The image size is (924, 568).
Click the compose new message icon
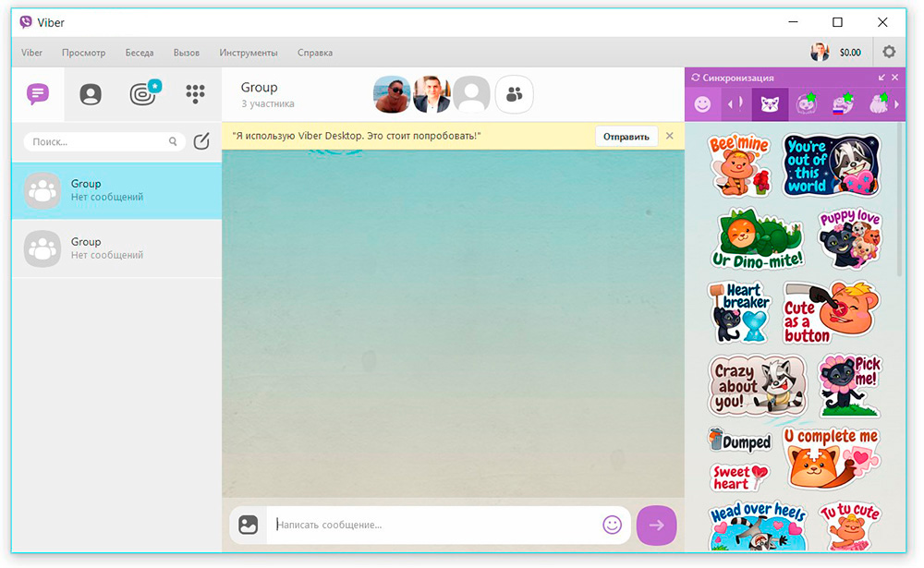point(201,141)
